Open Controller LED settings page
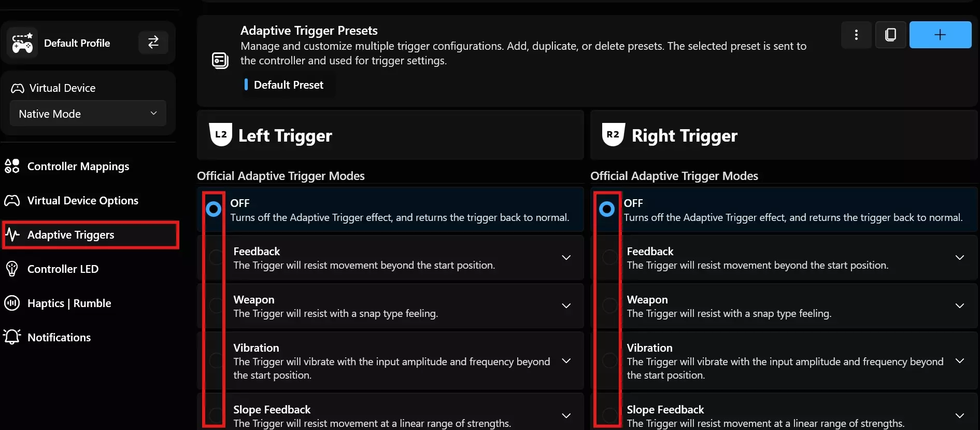 pyautogui.click(x=63, y=269)
